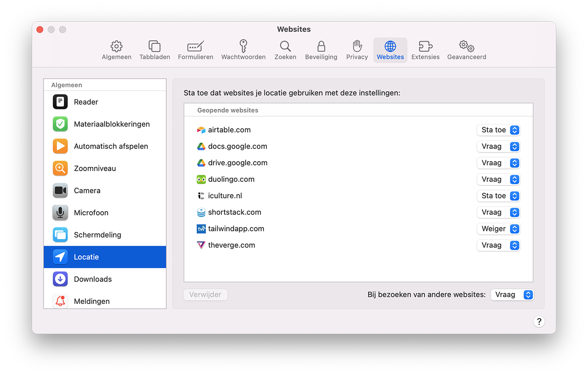This screenshot has width=588, height=376.
Task: Select the theverge.com row text
Action: (232, 245)
